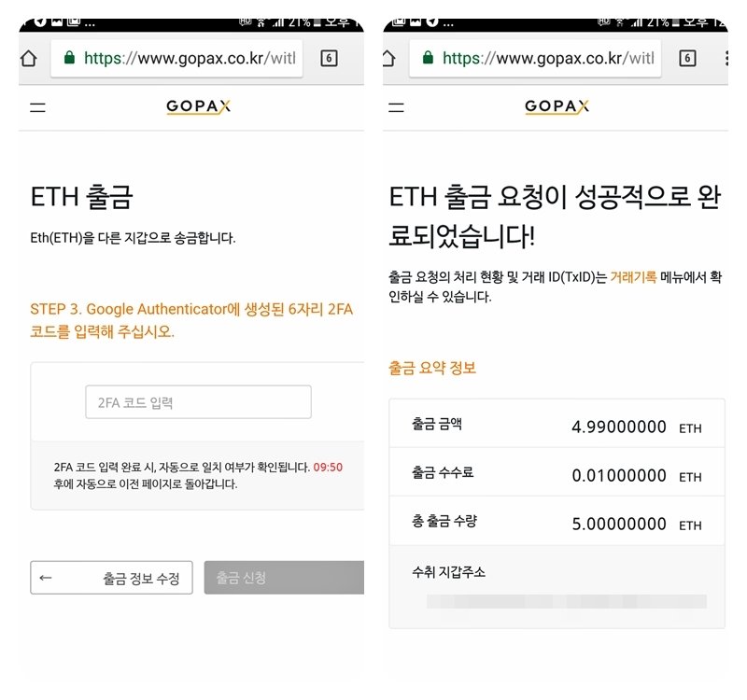Viewport: 747px width, 700px height.
Task: Tap green padlock in left address bar
Action: 69,58
